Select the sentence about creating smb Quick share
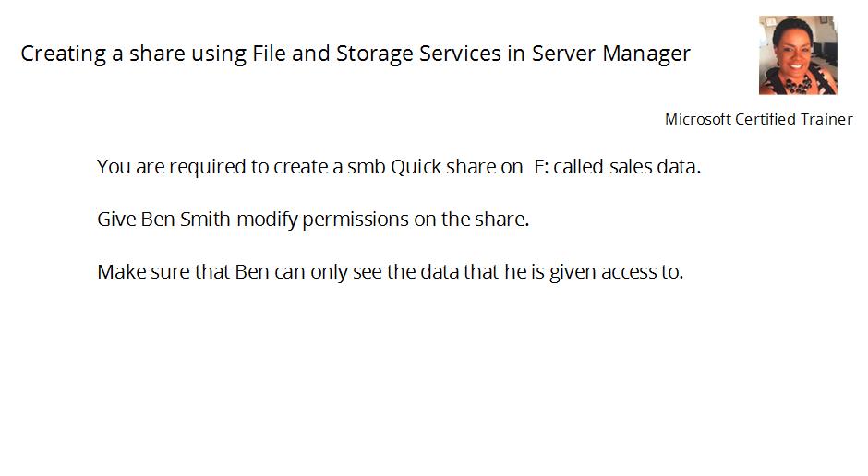868x476 pixels. point(399,166)
